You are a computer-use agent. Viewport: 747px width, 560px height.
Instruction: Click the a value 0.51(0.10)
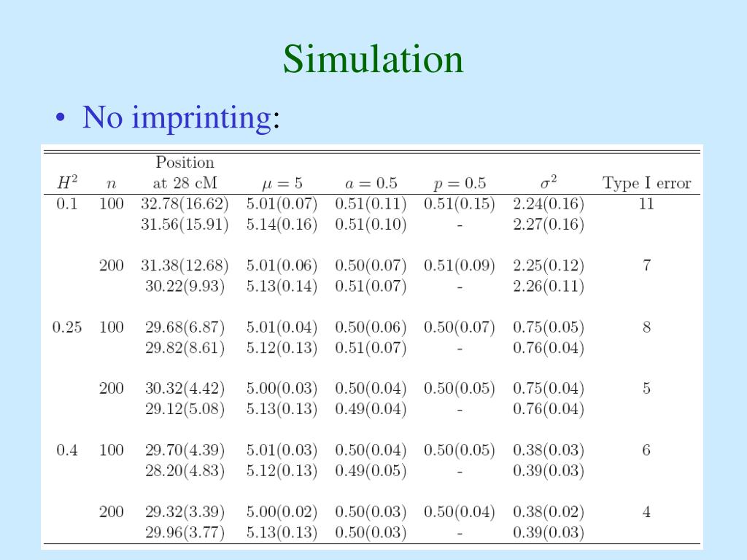371,225
